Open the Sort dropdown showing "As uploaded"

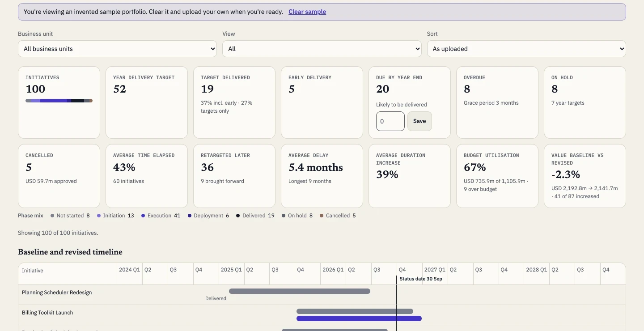click(x=526, y=49)
